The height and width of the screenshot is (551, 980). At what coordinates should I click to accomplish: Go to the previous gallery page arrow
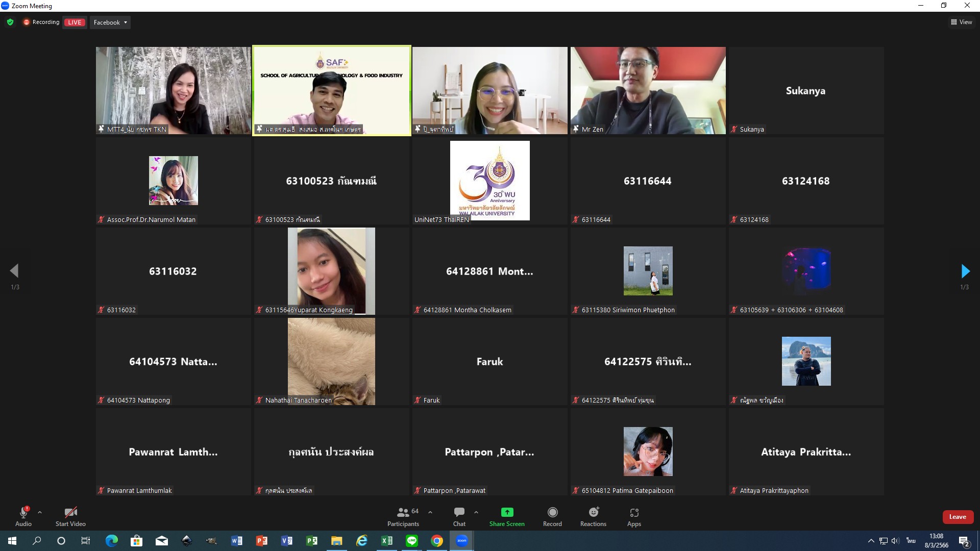[14, 271]
